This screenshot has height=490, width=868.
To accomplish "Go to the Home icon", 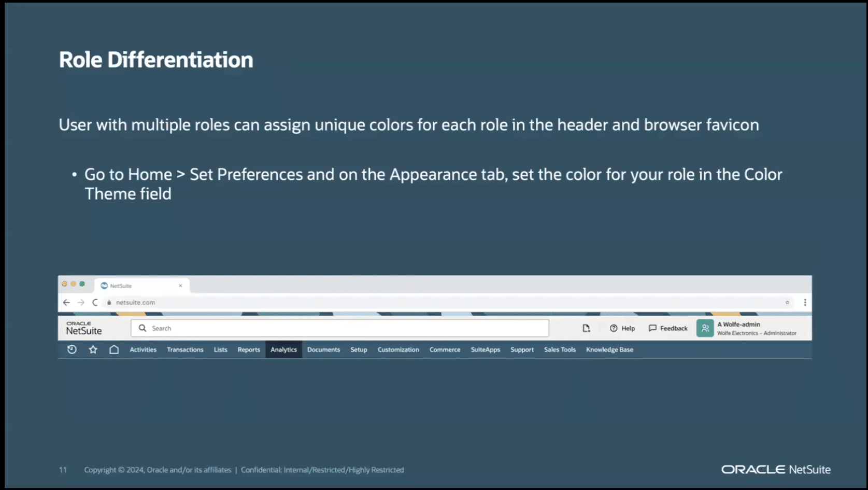I will click(x=114, y=349).
